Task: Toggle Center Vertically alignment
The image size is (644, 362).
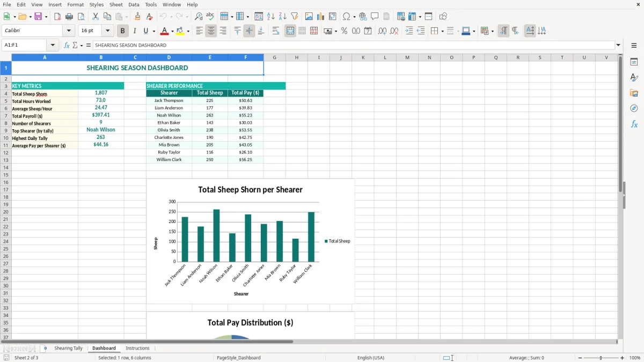Action: [249, 31]
